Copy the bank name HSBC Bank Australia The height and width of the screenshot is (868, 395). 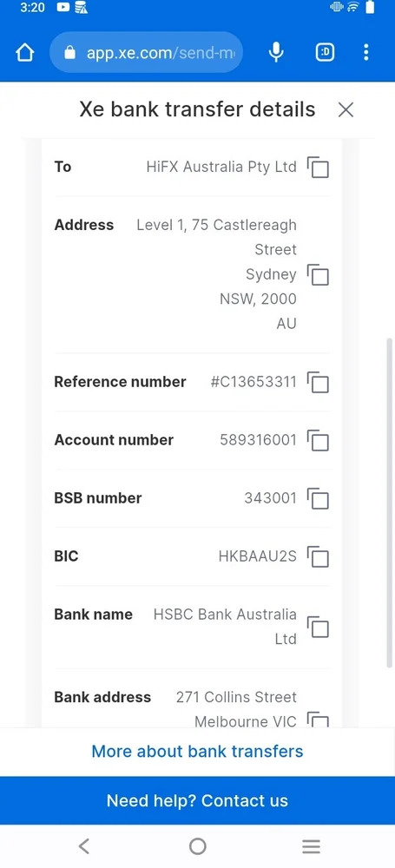[x=318, y=627]
